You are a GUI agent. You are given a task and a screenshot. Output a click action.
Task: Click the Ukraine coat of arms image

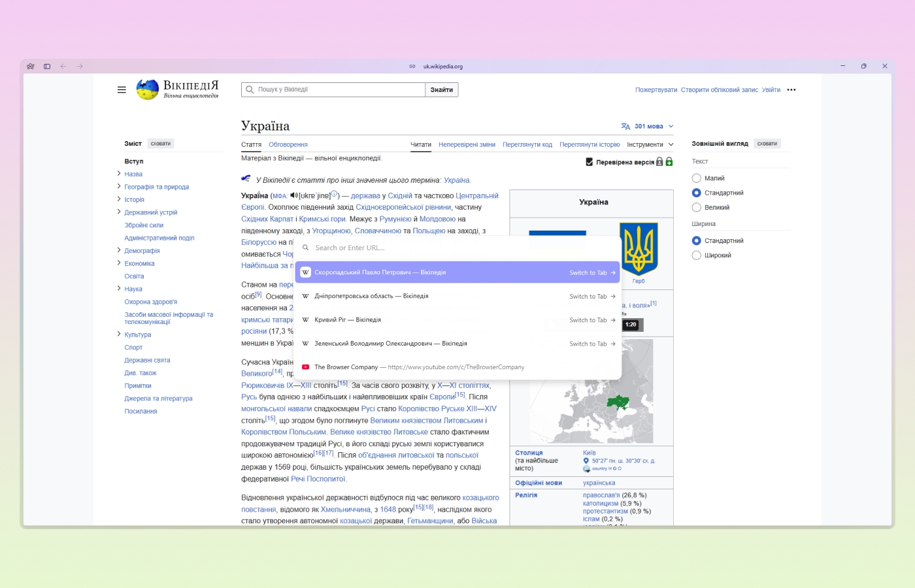[x=639, y=248]
